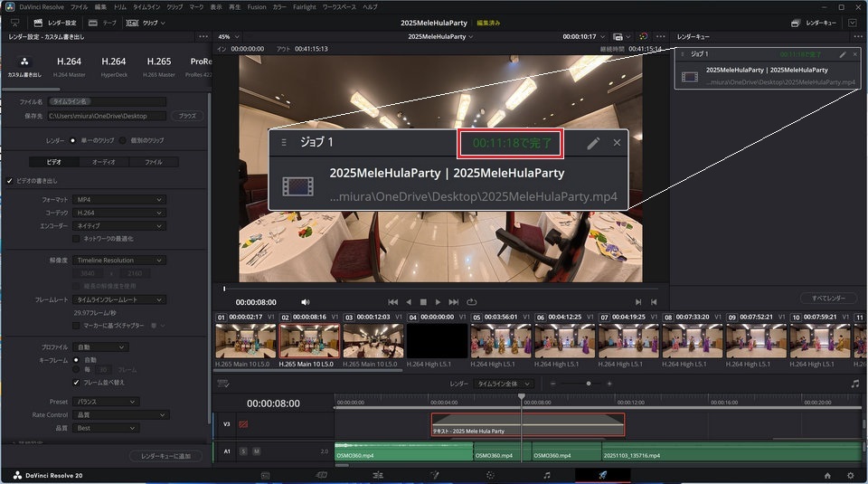Enable the ネットワークの最適化 checkbox
The image size is (868, 484).
[76, 238]
